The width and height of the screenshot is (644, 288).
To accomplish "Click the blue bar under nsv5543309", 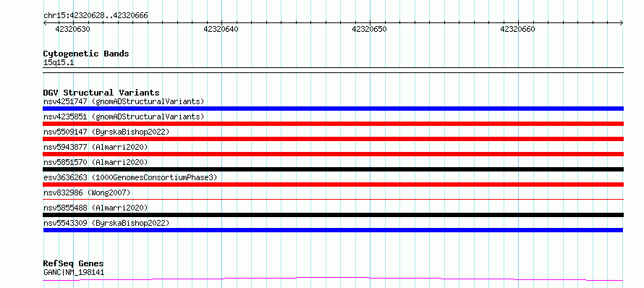I will [333, 230].
